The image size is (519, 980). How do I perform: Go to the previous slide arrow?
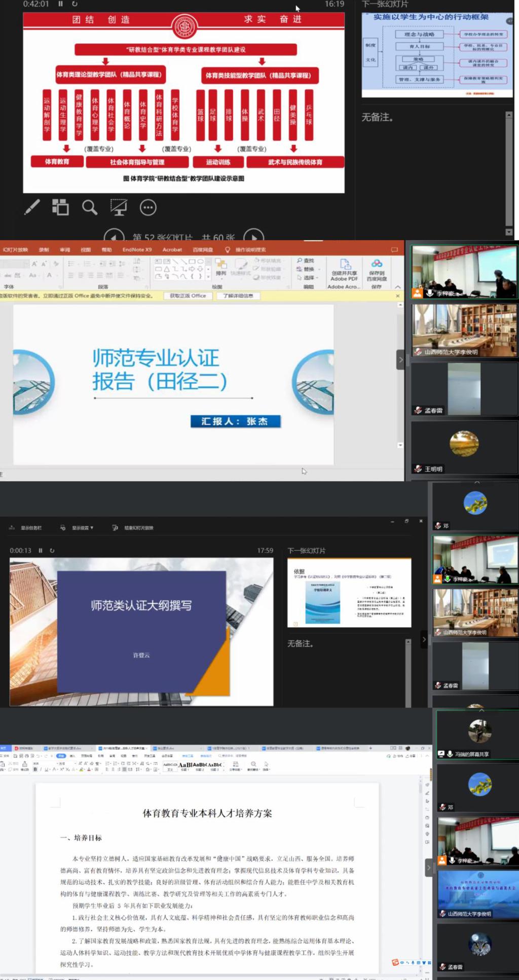click(114, 237)
